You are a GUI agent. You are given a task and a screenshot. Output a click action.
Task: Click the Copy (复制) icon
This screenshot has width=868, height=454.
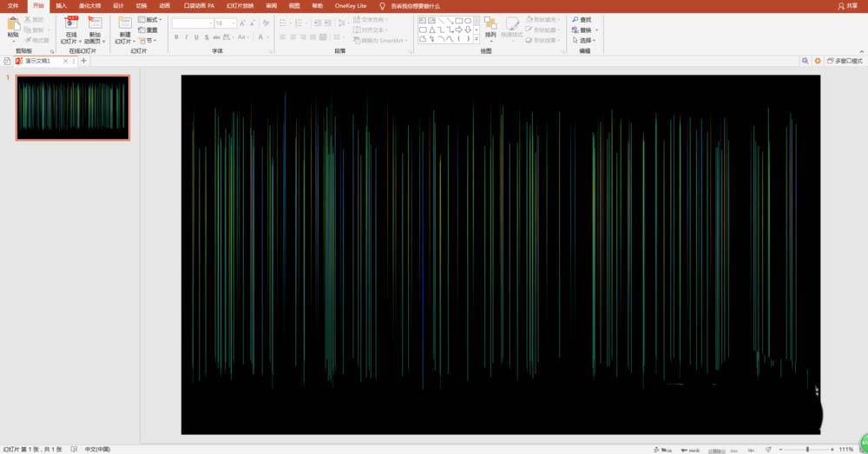[28, 30]
